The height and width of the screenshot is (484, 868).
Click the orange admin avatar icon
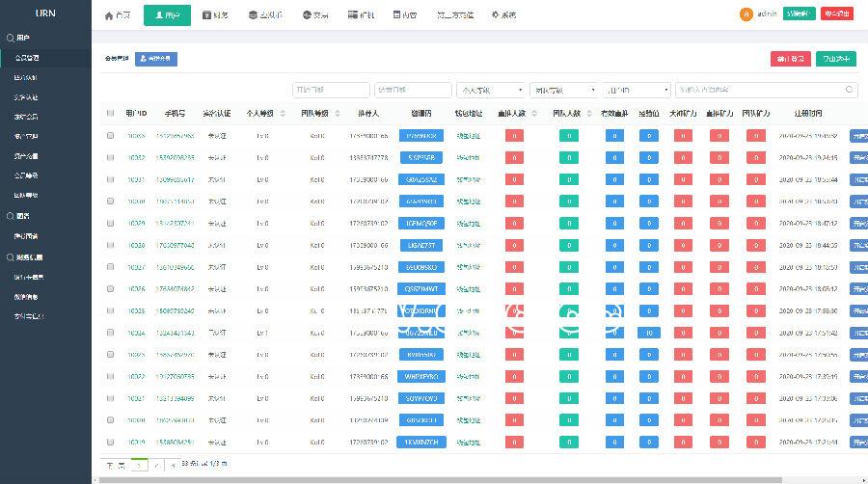point(746,14)
